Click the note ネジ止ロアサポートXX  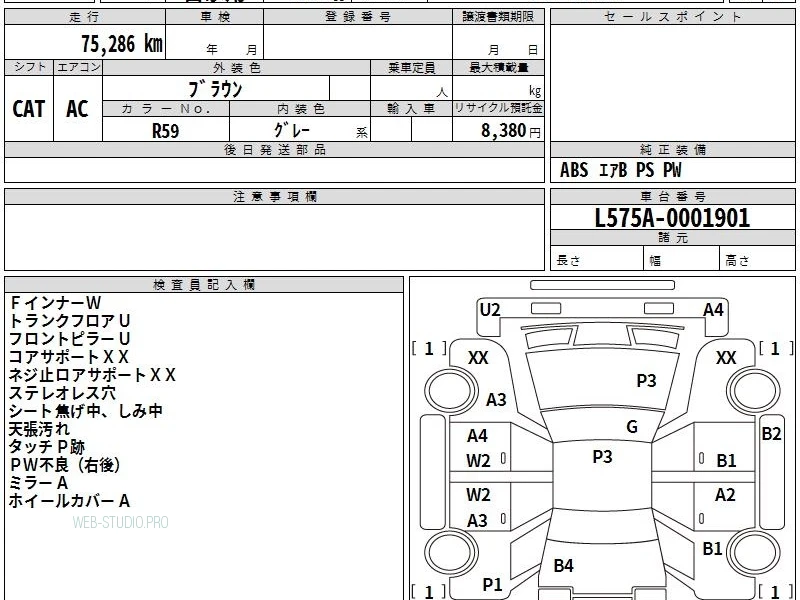coord(92,375)
